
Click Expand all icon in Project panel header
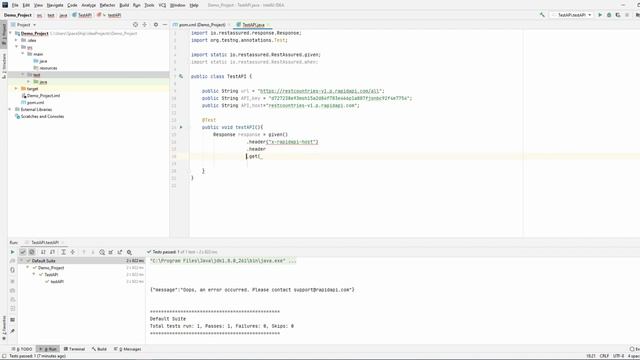pyautogui.click(x=144, y=25)
